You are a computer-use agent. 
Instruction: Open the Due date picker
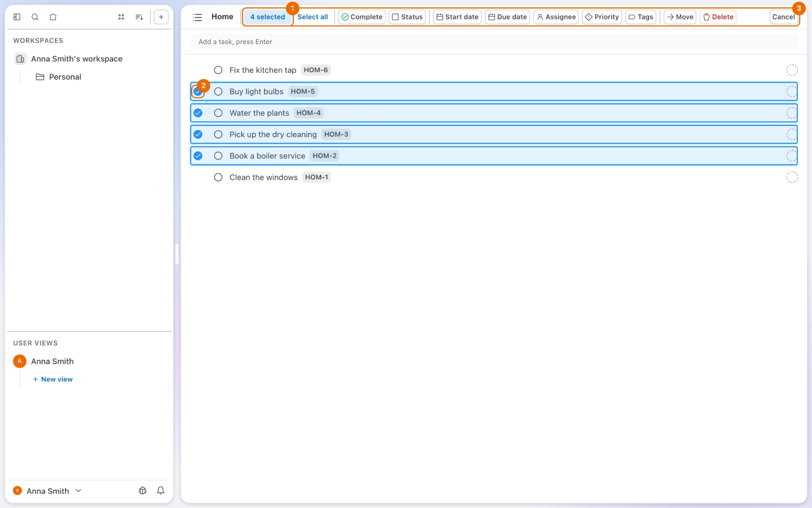pyautogui.click(x=507, y=17)
